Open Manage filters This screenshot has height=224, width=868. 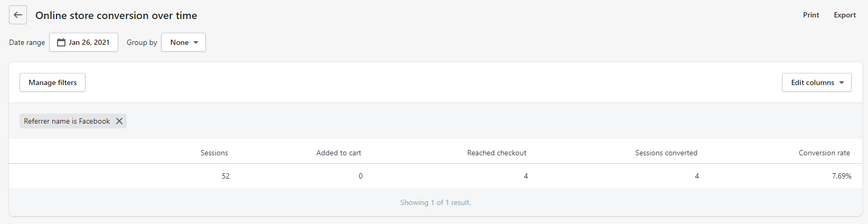tap(52, 82)
